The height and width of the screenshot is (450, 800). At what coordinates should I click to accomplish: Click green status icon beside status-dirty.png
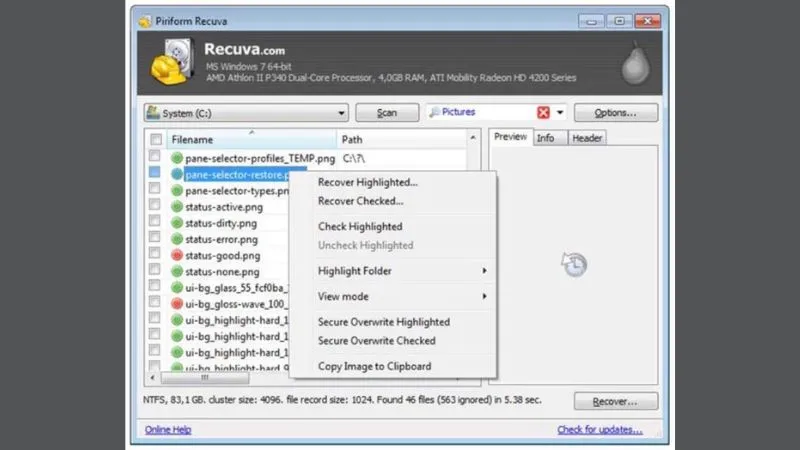[177, 223]
